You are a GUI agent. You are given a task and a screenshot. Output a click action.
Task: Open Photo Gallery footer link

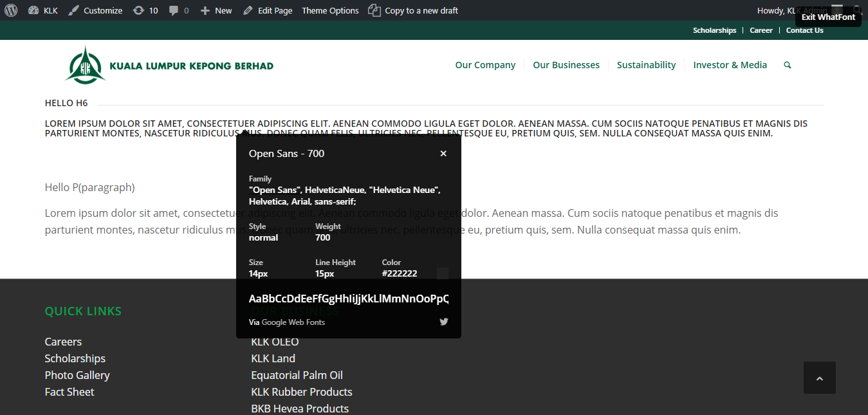pyautogui.click(x=77, y=375)
